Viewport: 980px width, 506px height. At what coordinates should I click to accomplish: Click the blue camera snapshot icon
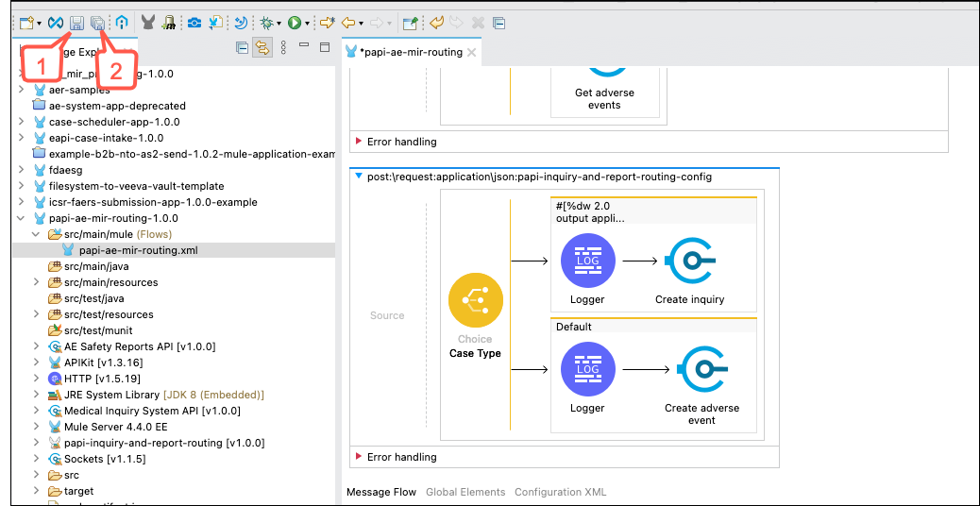194,23
